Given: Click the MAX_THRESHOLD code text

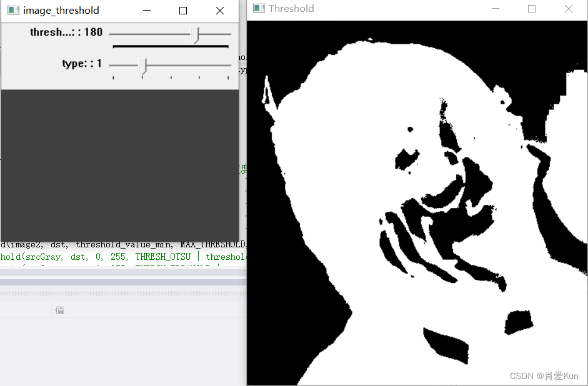Looking at the screenshot, I should (x=213, y=245).
